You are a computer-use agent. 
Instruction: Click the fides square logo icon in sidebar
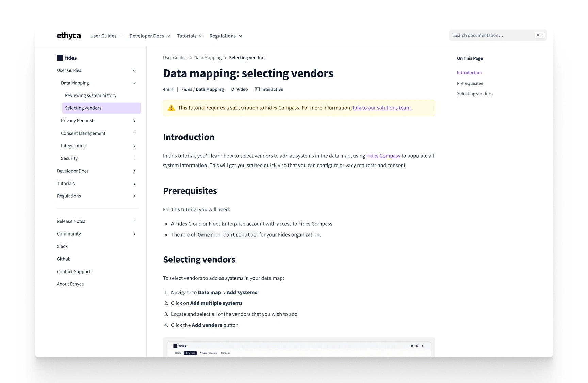pyautogui.click(x=60, y=58)
